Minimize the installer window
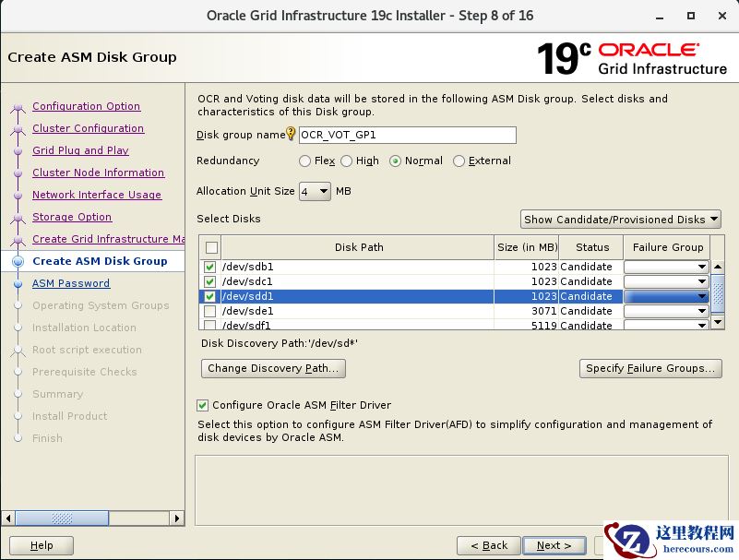 (x=660, y=16)
